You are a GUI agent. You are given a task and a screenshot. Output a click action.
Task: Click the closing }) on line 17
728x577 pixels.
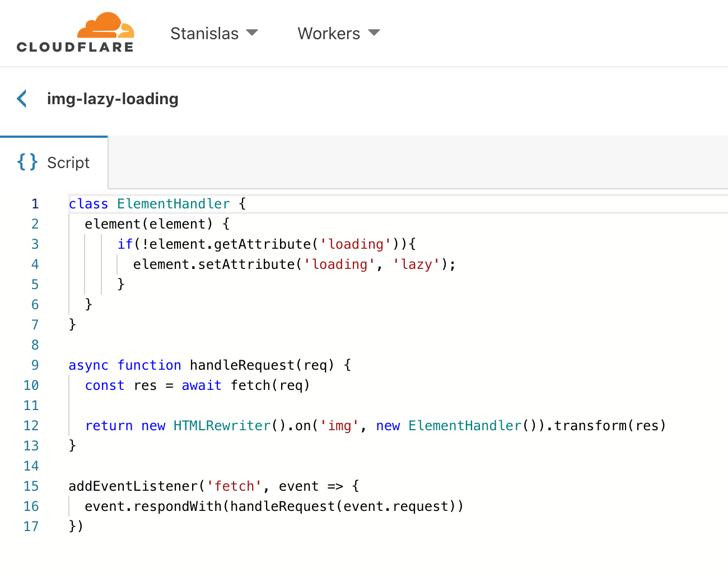click(76, 527)
